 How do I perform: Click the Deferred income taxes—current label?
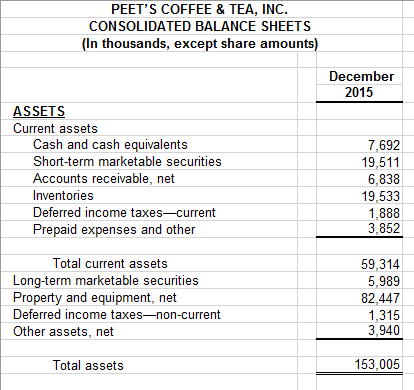coord(124,212)
